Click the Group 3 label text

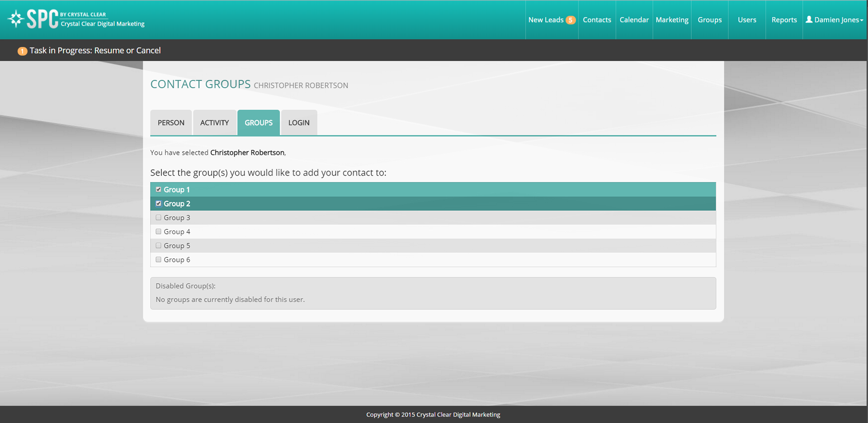click(x=177, y=218)
